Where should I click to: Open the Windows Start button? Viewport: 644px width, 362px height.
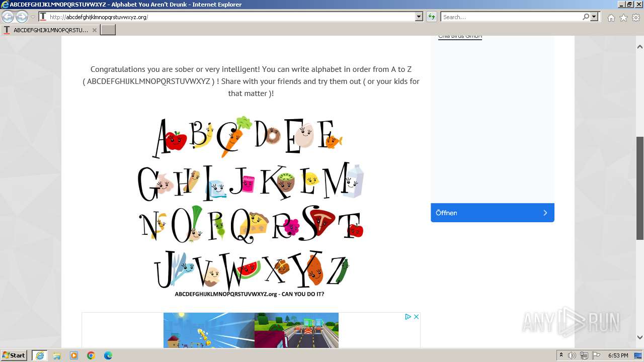coord(14,355)
